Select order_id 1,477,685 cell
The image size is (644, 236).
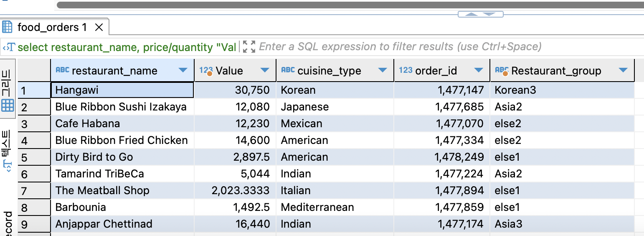(442, 107)
